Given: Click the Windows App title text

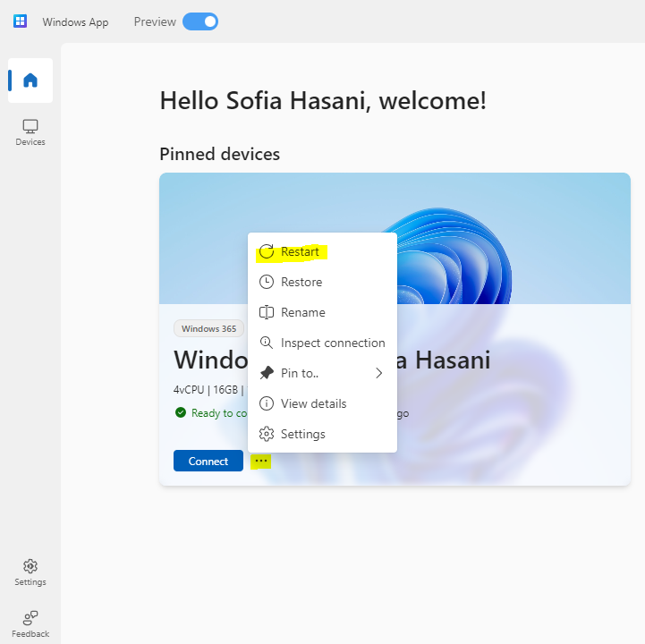Looking at the screenshot, I should coord(75,21).
